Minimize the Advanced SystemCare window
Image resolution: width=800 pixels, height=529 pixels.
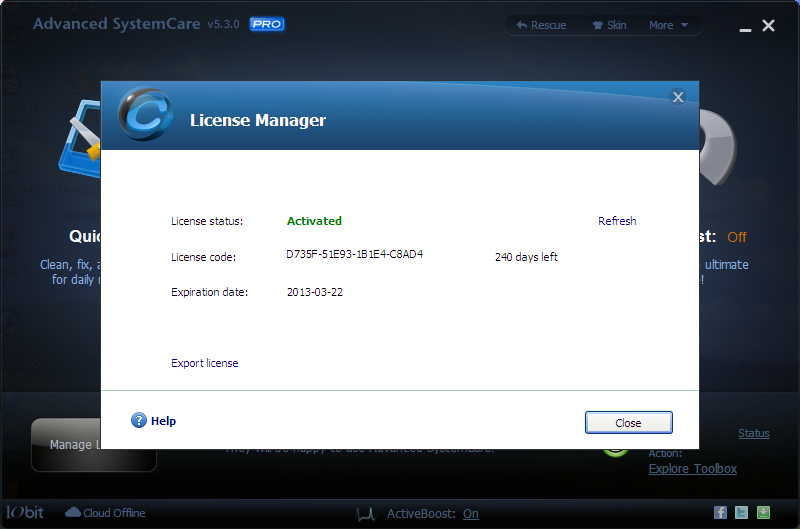click(745, 30)
